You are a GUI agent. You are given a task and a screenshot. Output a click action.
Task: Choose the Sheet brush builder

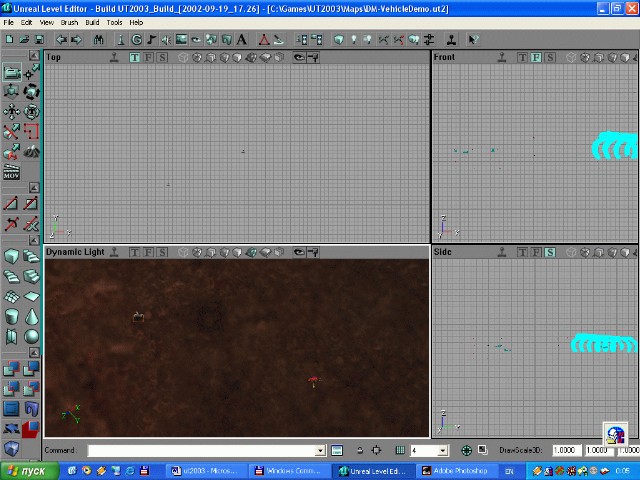coord(31,296)
